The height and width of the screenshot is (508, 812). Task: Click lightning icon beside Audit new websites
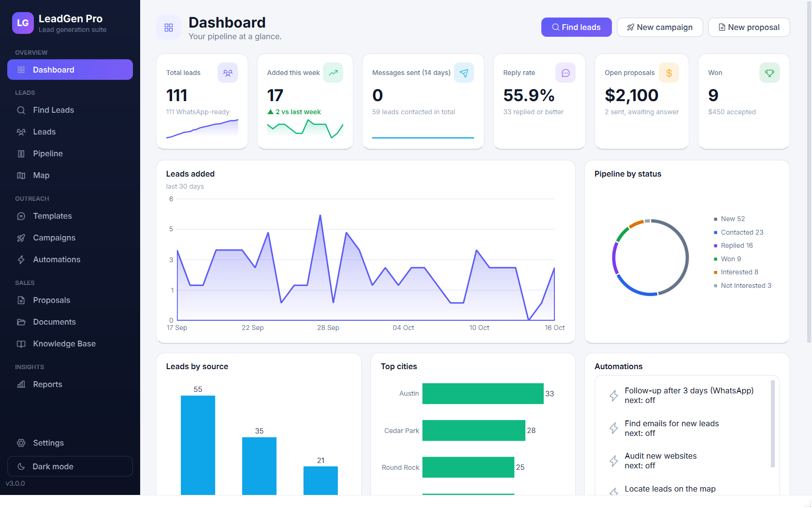tap(614, 461)
